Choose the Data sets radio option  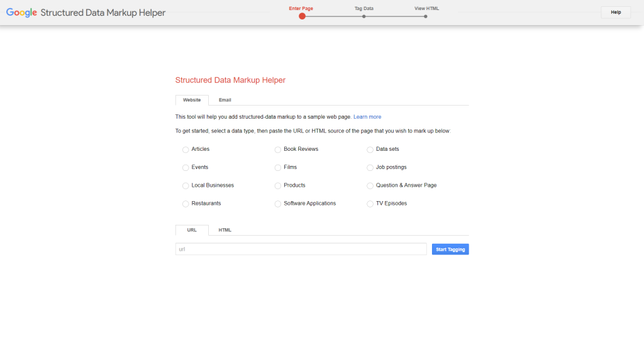pos(370,150)
